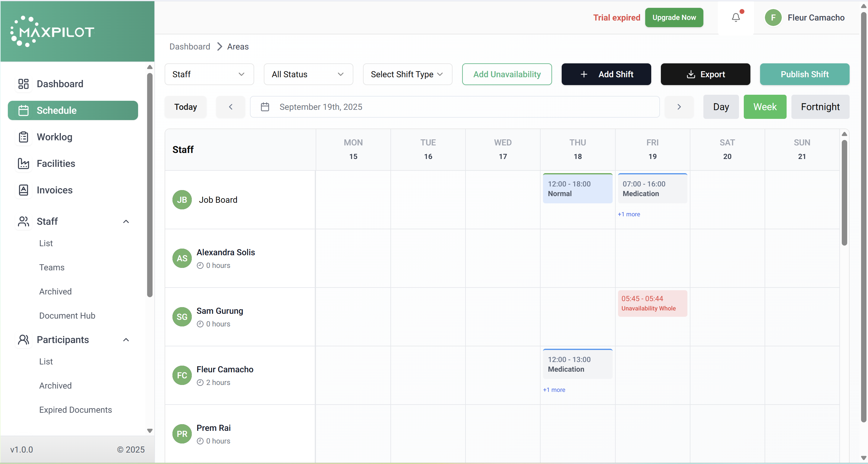Click +1 more under Friday shift
868x464 pixels.
coord(628,214)
